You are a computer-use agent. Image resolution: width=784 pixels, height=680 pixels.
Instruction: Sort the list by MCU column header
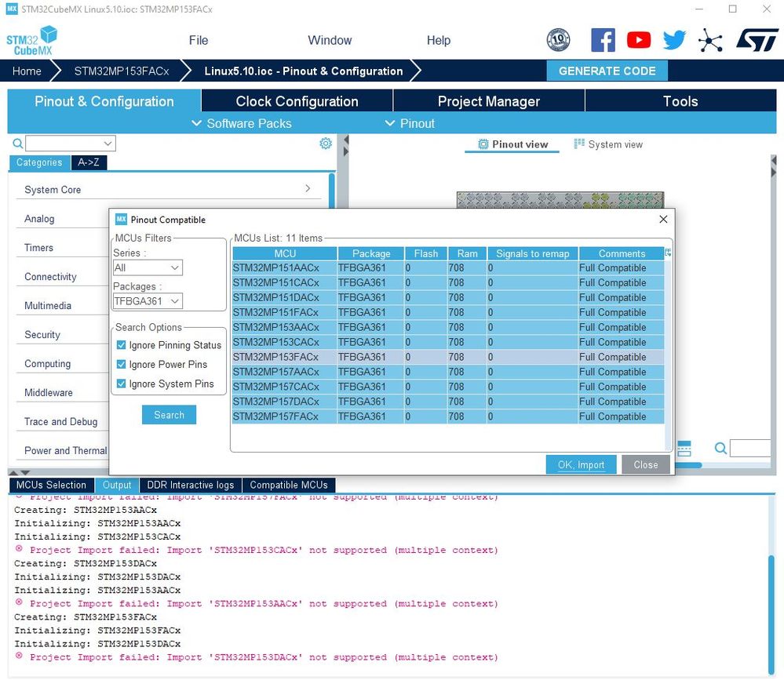click(x=285, y=253)
